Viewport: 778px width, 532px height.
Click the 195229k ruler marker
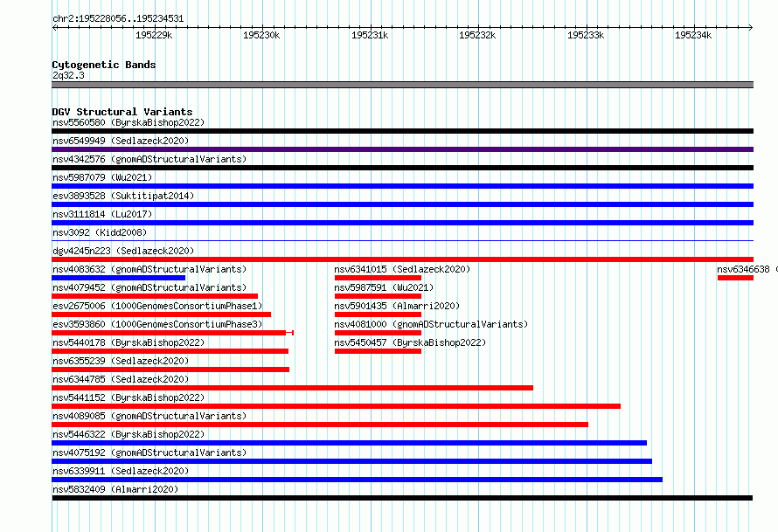[154, 35]
